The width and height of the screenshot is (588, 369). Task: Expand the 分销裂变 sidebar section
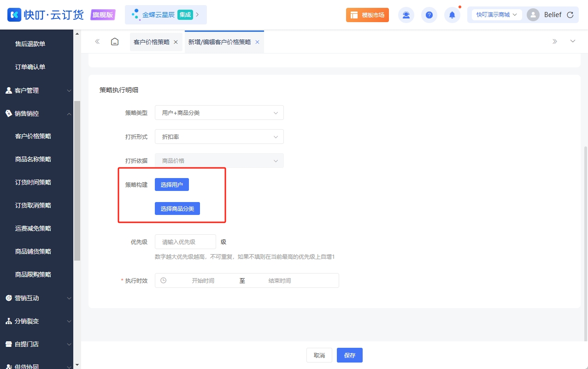(37, 321)
